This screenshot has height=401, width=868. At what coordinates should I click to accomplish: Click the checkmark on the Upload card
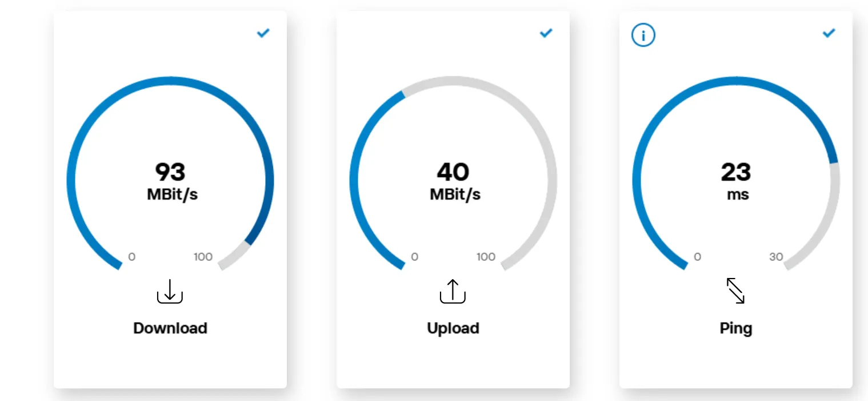pyautogui.click(x=546, y=34)
